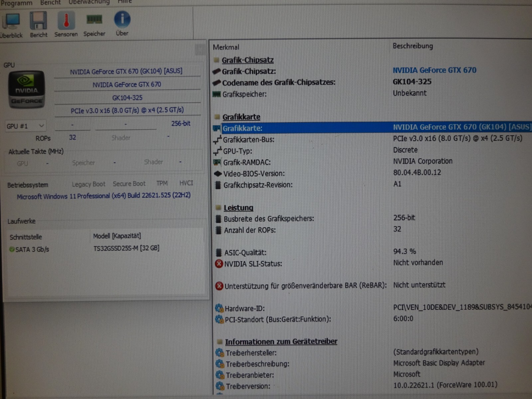The image size is (532, 399).
Task: Click the 6:00:0 PCI location value
Action: pos(403,319)
